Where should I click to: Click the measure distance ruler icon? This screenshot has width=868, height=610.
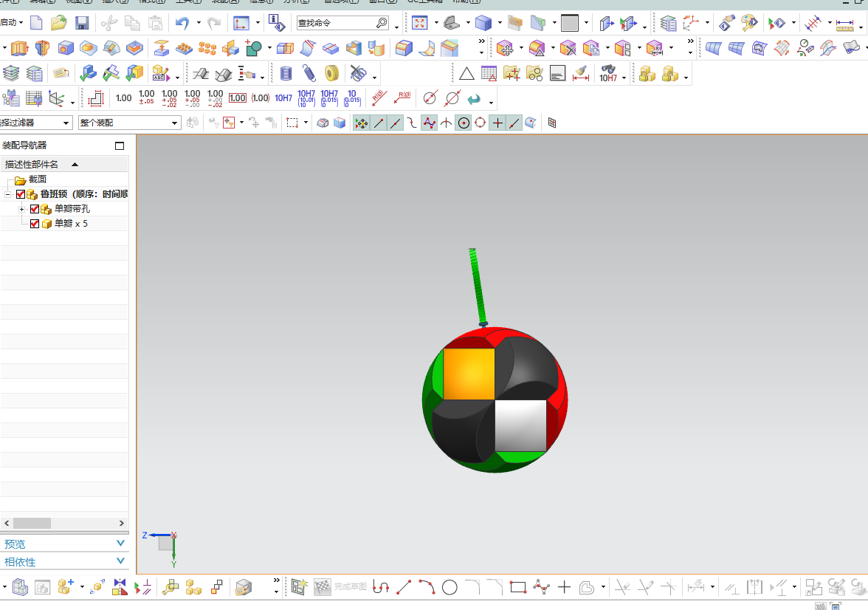tap(844, 24)
